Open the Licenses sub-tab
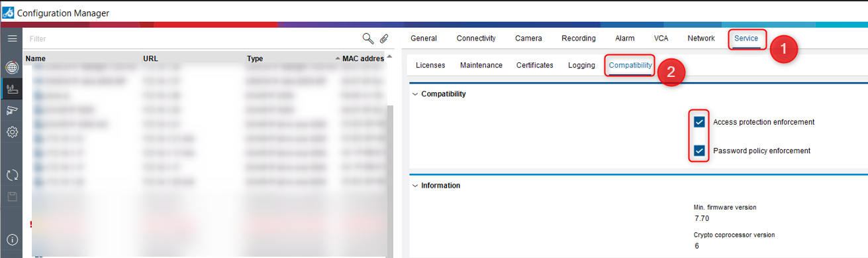This screenshot has height=258, width=868. point(430,65)
